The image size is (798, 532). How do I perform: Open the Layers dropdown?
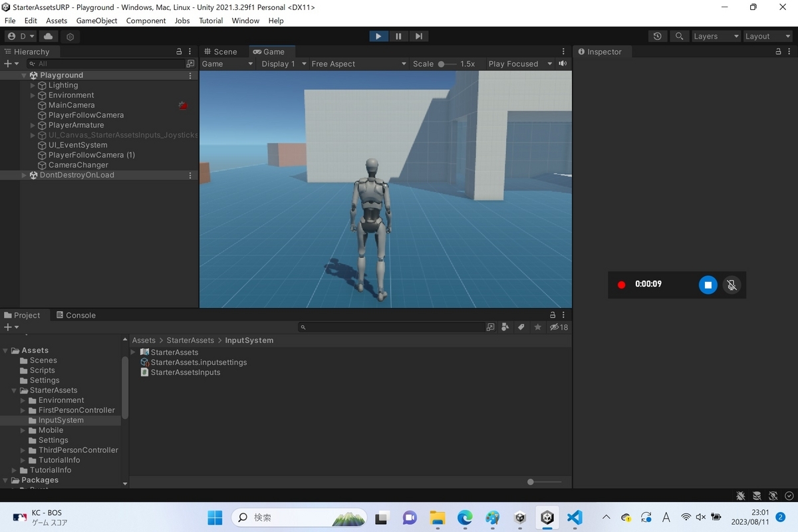click(x=716, y=37)
